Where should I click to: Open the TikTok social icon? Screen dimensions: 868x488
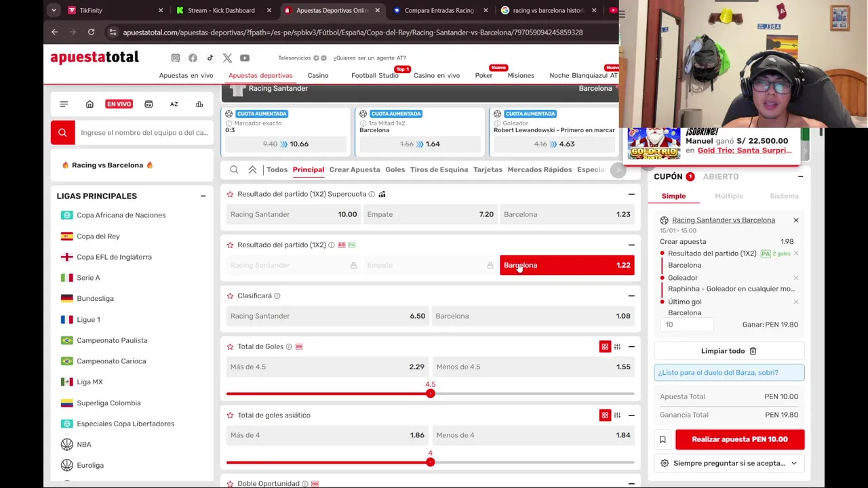[210, 58]
